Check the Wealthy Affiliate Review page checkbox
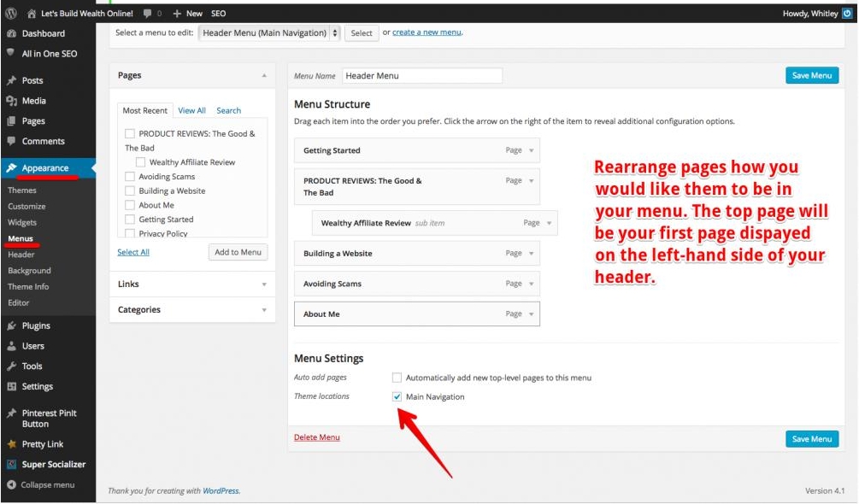859x504 pixels. click(x=141, y=162)
